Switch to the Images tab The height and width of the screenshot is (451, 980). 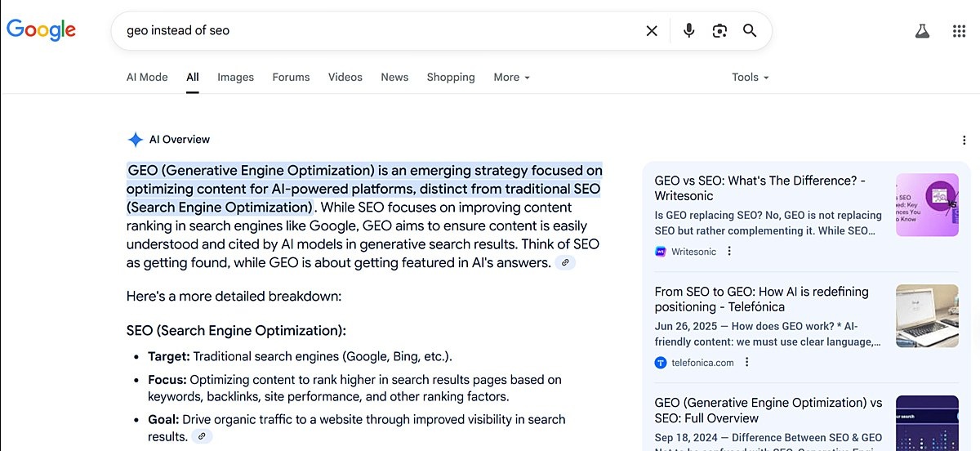pyautogui.click(x=235, y=78)
